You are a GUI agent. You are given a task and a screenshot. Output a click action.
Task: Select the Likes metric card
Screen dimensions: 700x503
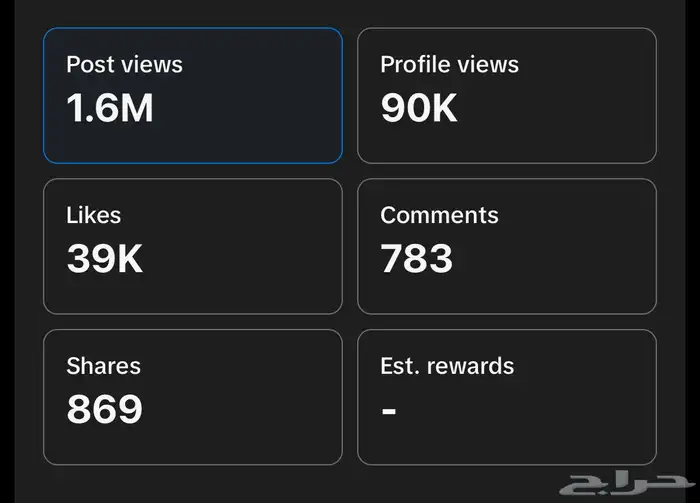pyautogui.click(x=192, y=246)
